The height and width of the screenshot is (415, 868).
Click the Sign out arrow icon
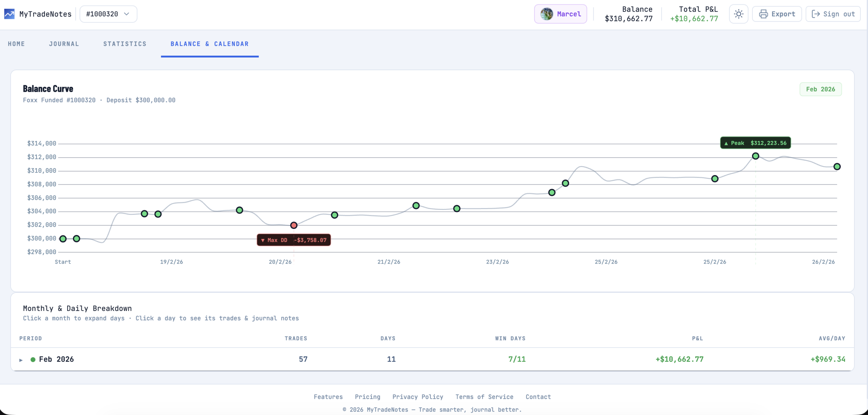click(816, 14)
